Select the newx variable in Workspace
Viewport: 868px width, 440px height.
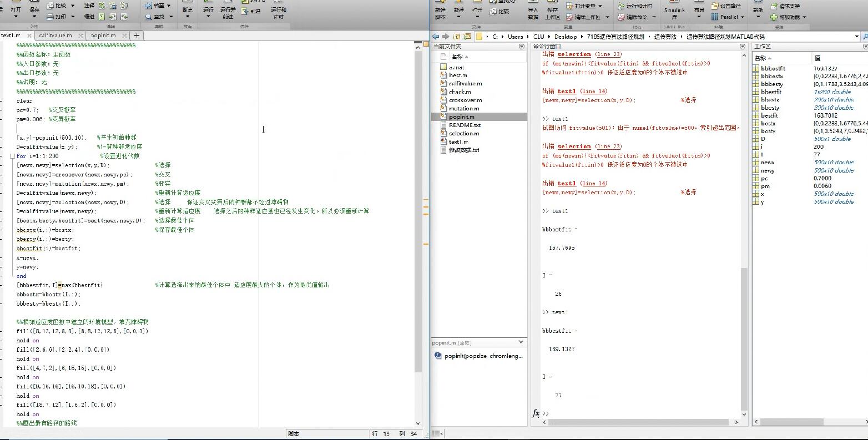[768, 163]
